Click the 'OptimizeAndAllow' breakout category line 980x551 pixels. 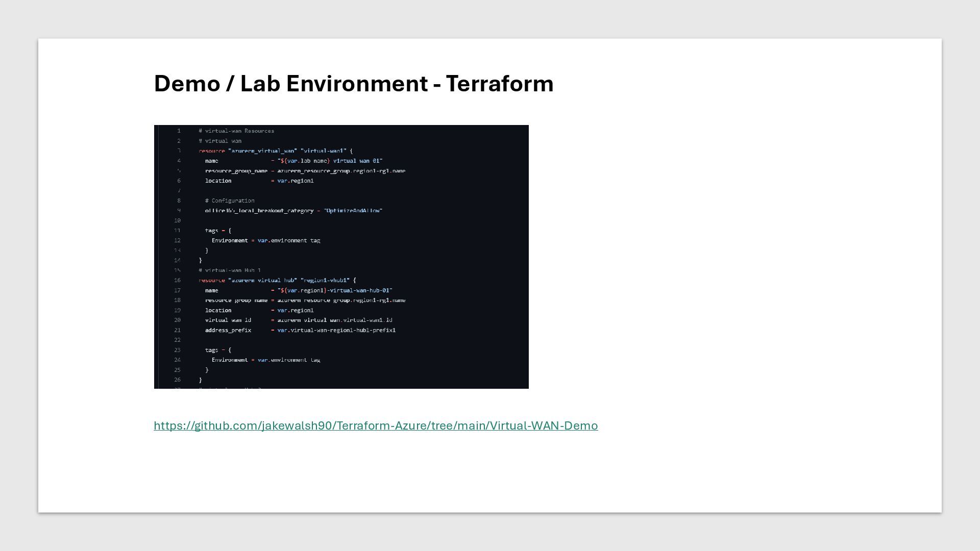(x=293, y=211)
